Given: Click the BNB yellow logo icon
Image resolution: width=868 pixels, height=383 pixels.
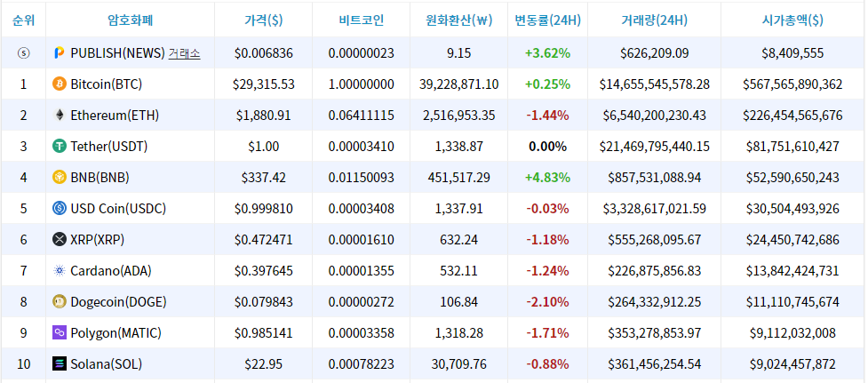Looking at the screenshot, I should click(60, 177).
